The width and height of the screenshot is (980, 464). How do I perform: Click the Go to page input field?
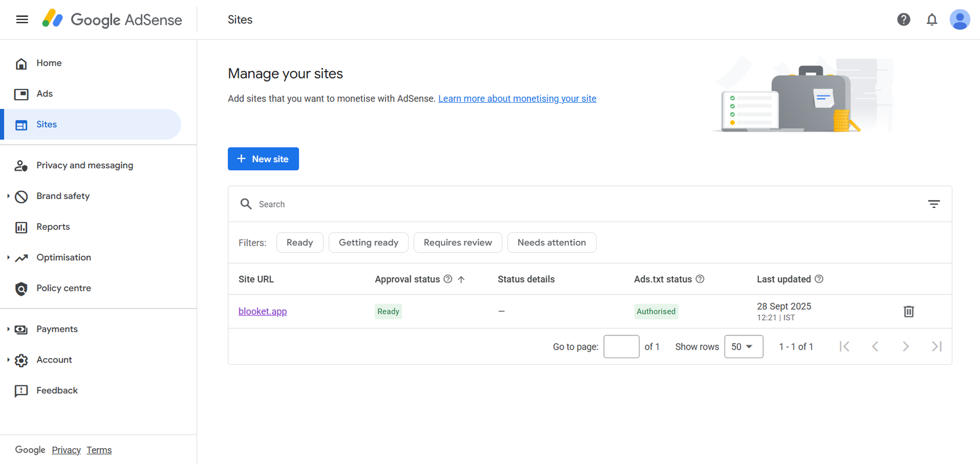(621, 346)
